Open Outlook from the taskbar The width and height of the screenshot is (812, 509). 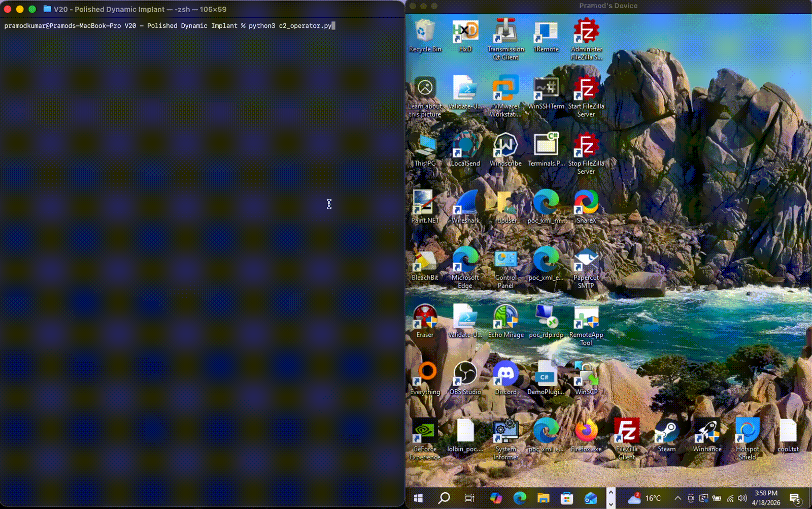pyautogui.click(x=590, y=498)
